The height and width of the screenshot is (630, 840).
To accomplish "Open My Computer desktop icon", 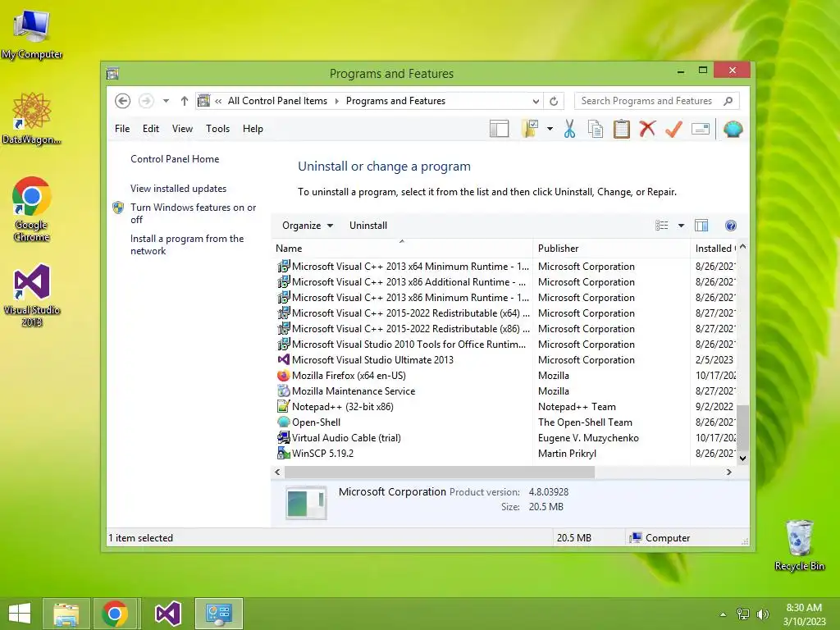I will [x=32, y=34].
